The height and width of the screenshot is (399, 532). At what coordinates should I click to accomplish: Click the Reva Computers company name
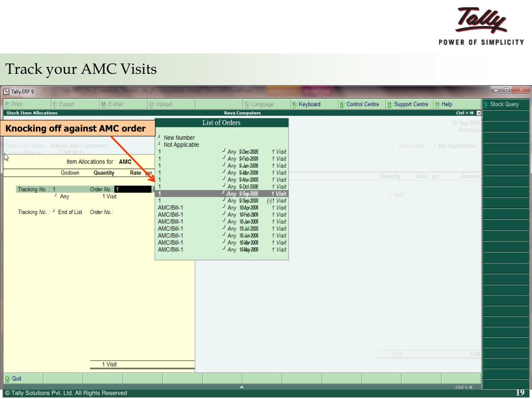pyautogui.click(x=242, y=113)
